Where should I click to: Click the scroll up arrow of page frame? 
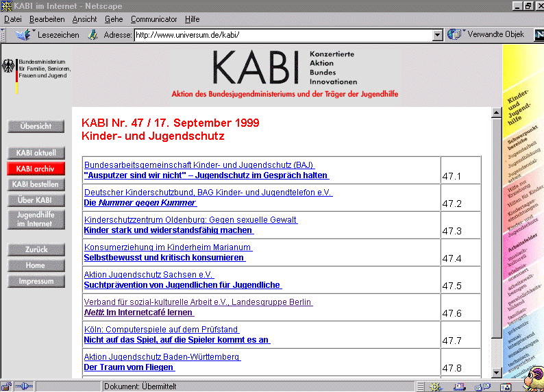click(x=497, y=112)
